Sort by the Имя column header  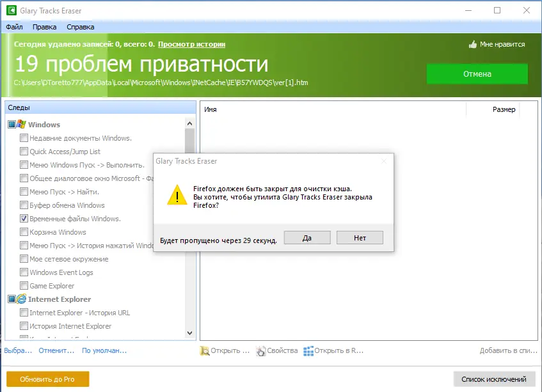[333, 109]
